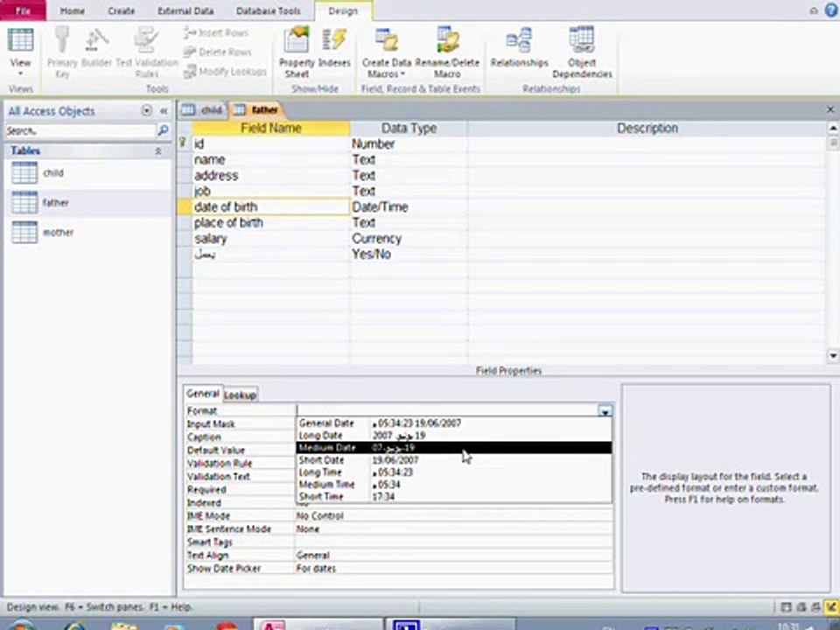
Task: Open Create Data Macros menu
Action: pos(387,52)
